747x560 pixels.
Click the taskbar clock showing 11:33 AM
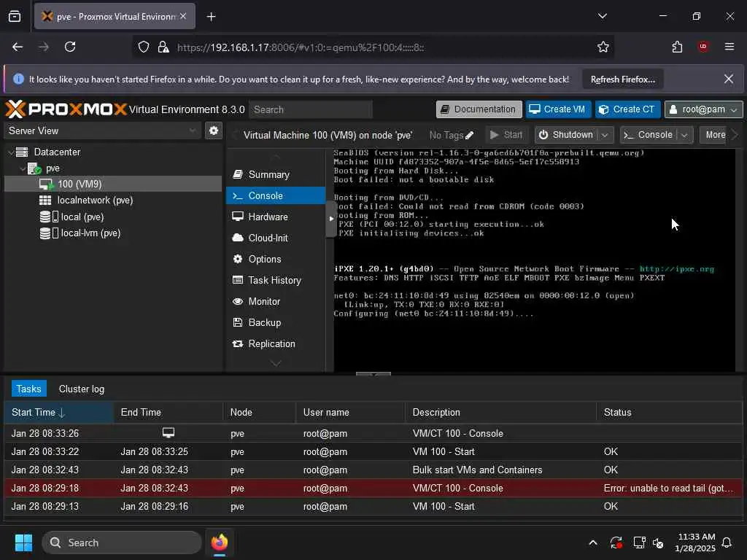click(x=695, y=542)
